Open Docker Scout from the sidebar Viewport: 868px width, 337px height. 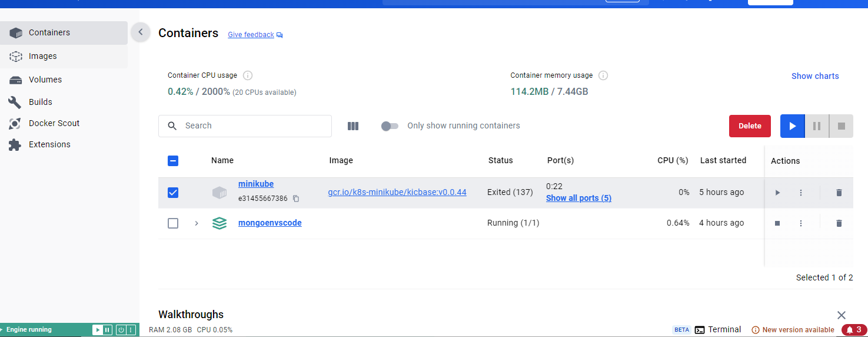click(64, 123)
